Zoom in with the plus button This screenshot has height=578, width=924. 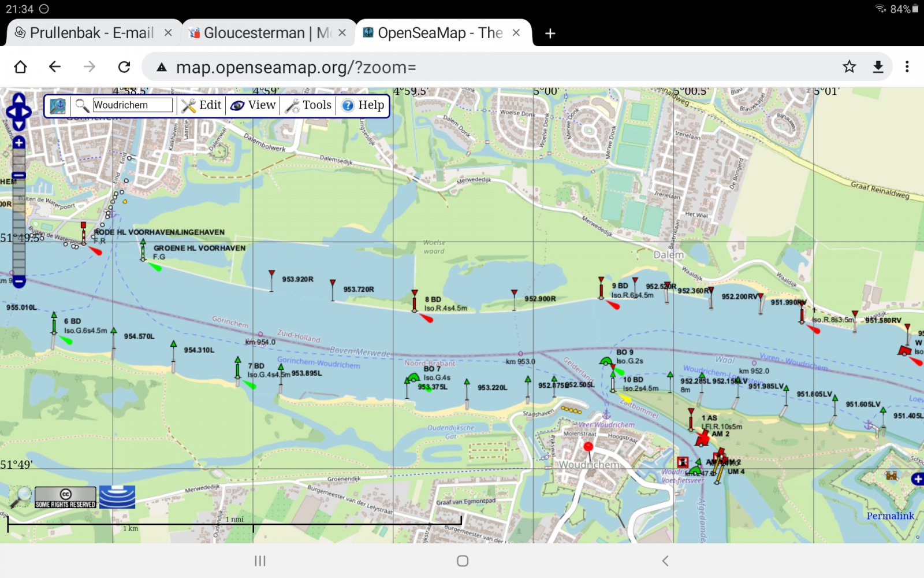coord(18,143)
